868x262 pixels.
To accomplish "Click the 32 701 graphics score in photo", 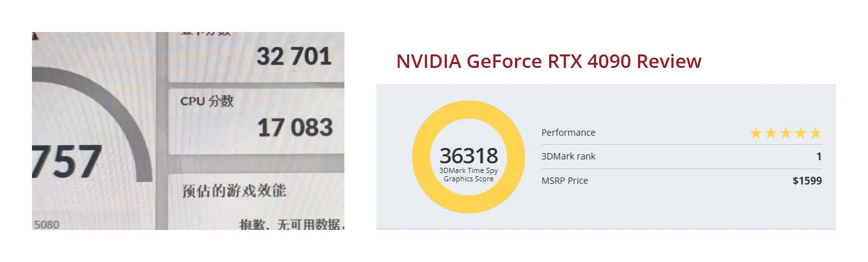I will pos(294,56).
